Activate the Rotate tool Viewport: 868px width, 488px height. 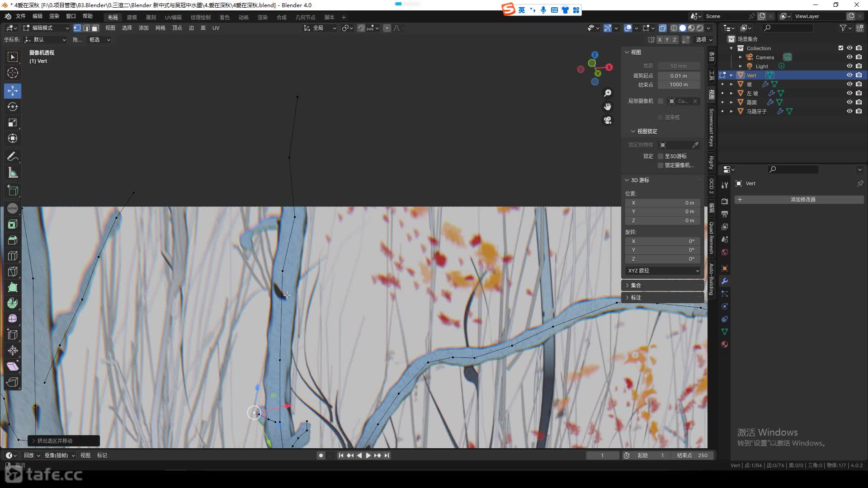(13, 107)
